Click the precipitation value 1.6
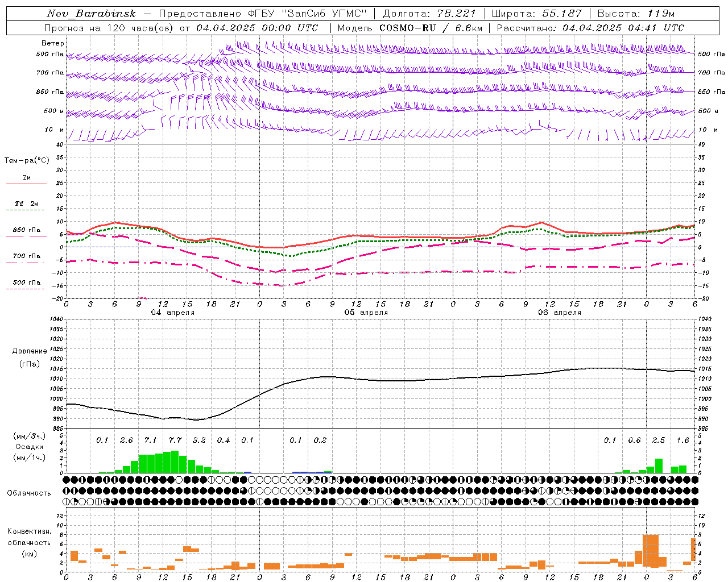This screenshot has height=582, width=728. (682, 440)
